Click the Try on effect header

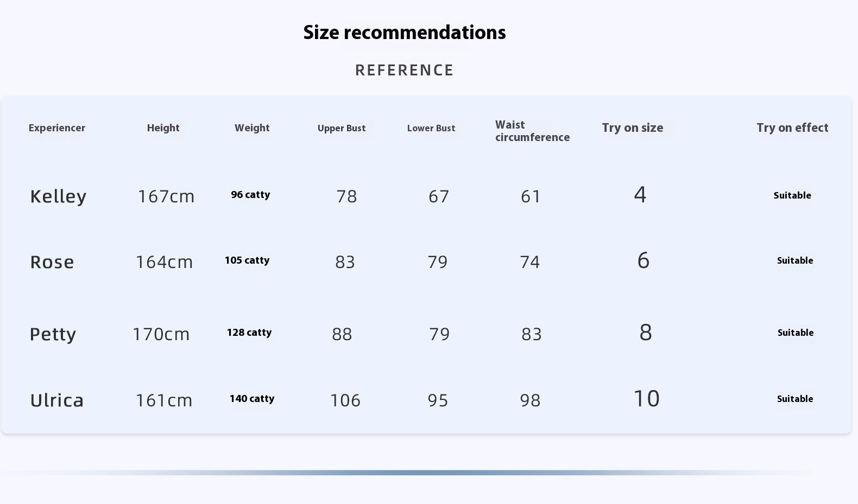tap(792, 128)
